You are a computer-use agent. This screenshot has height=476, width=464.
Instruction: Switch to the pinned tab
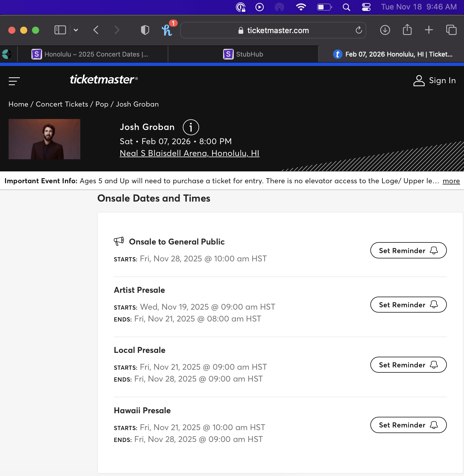(x=7, y=54)
